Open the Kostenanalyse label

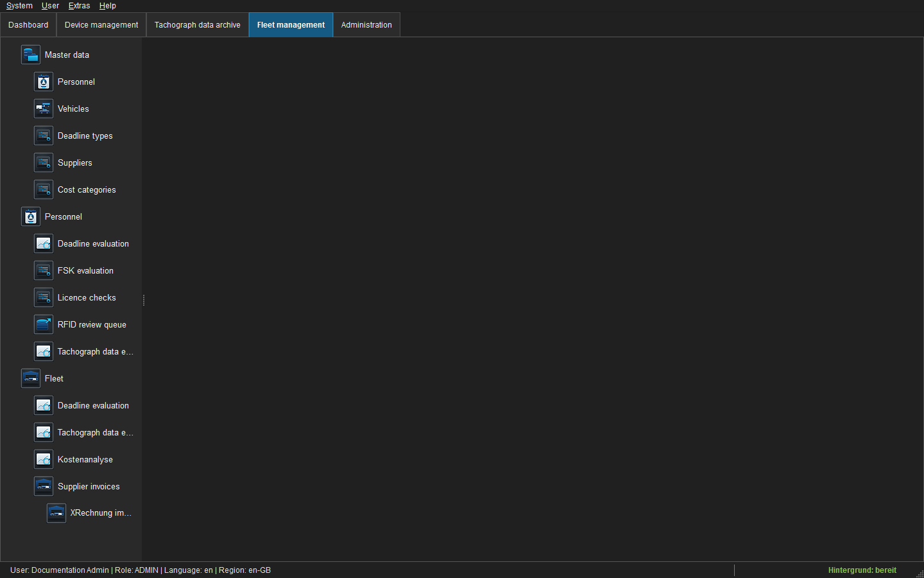[x=85, y=460]
